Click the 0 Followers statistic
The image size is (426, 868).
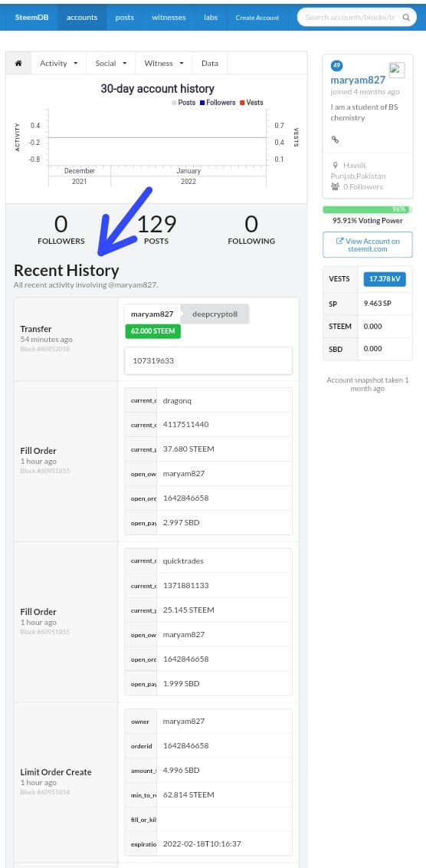tap(61, 229)
